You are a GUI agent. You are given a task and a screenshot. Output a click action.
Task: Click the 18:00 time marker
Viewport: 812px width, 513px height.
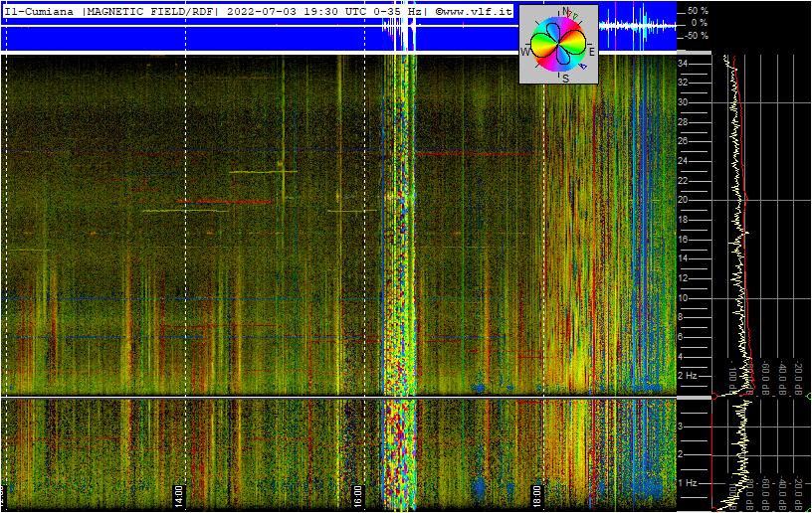(x=536, y=495)
